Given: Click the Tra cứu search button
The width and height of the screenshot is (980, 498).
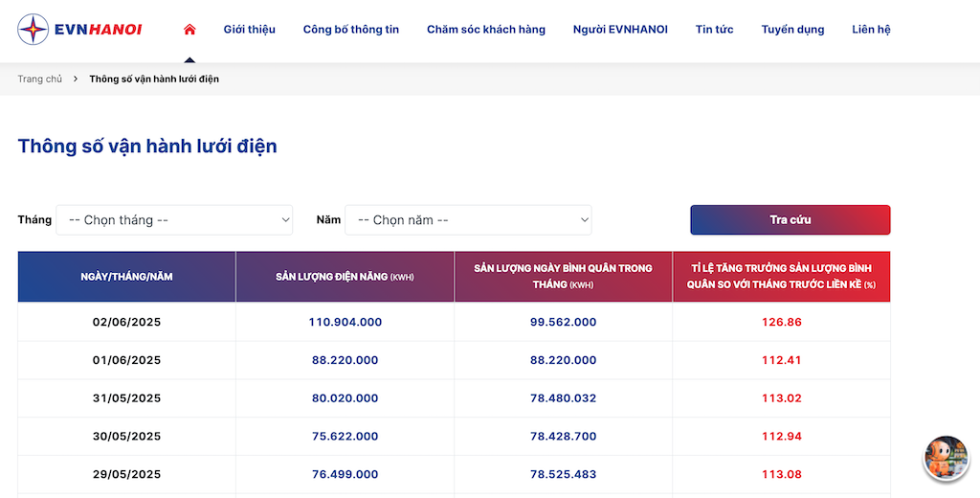Looking at the screenshot, I should [x=790, y=220].
